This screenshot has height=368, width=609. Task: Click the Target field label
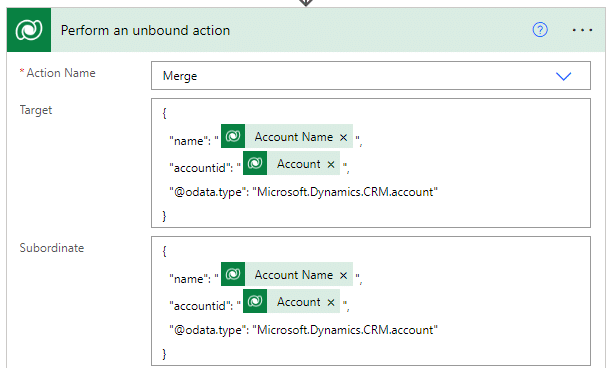[36, 110]
